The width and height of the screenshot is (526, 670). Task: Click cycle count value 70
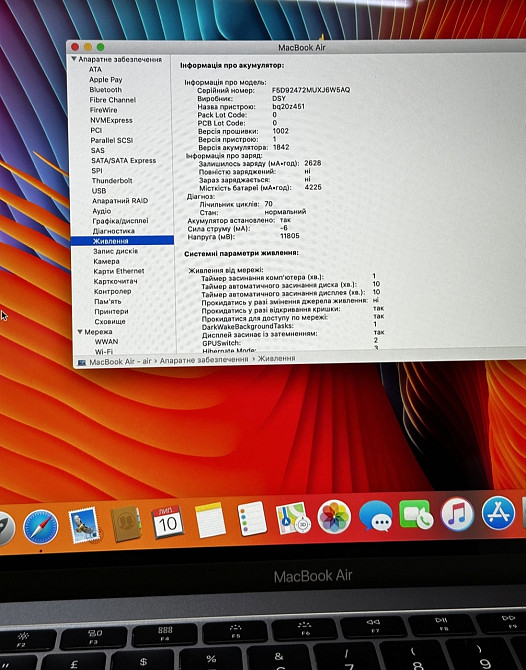(x=268, y=204)
